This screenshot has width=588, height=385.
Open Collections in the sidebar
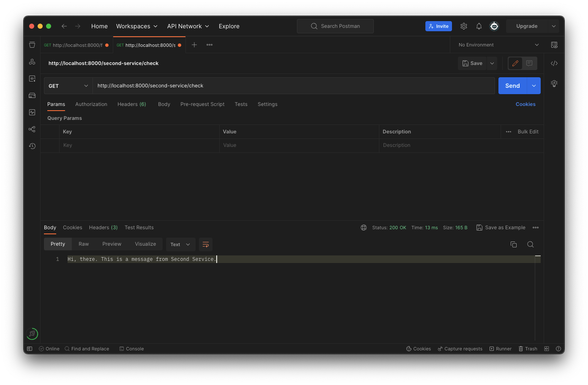32,45
